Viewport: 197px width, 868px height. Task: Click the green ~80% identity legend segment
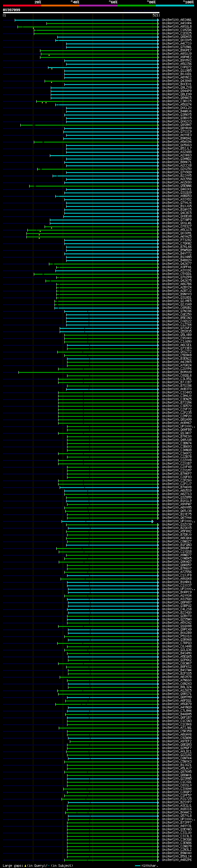[137, 6]
